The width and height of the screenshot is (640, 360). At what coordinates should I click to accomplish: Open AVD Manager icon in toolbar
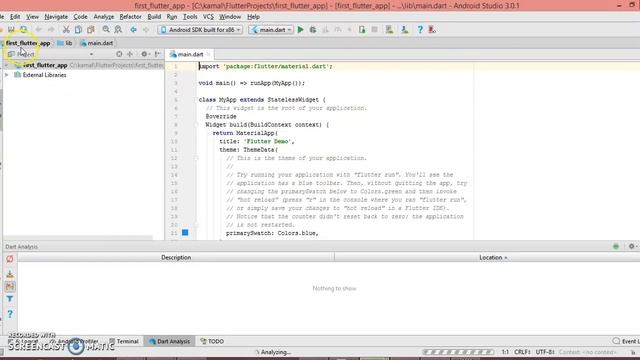pos(389,29)
